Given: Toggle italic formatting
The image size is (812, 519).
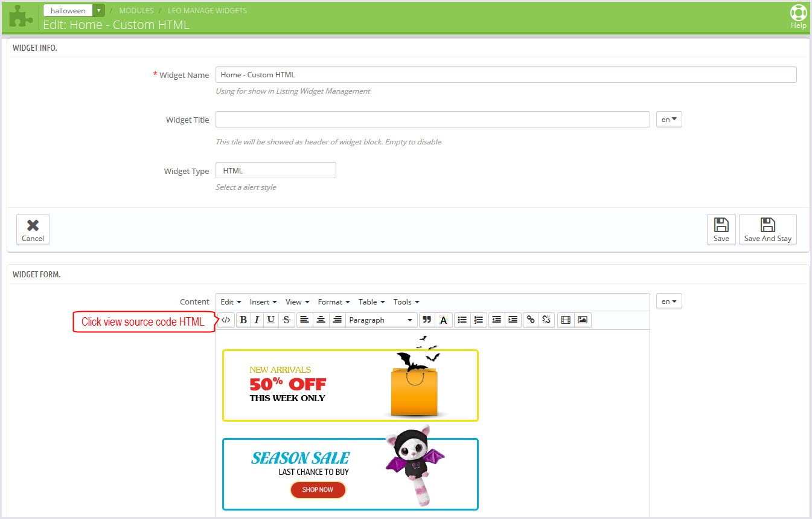Looking at the screenshot, I should (x=257, y=320).
